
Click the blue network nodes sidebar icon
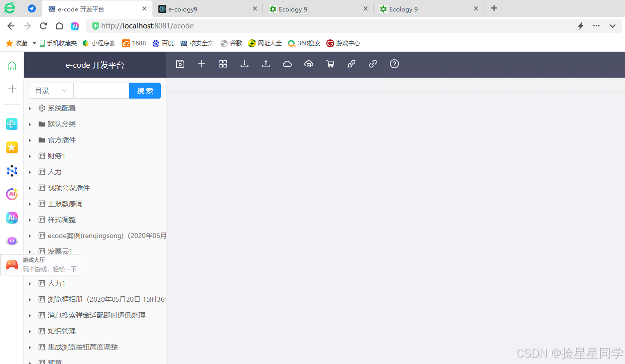coord(12,171)
